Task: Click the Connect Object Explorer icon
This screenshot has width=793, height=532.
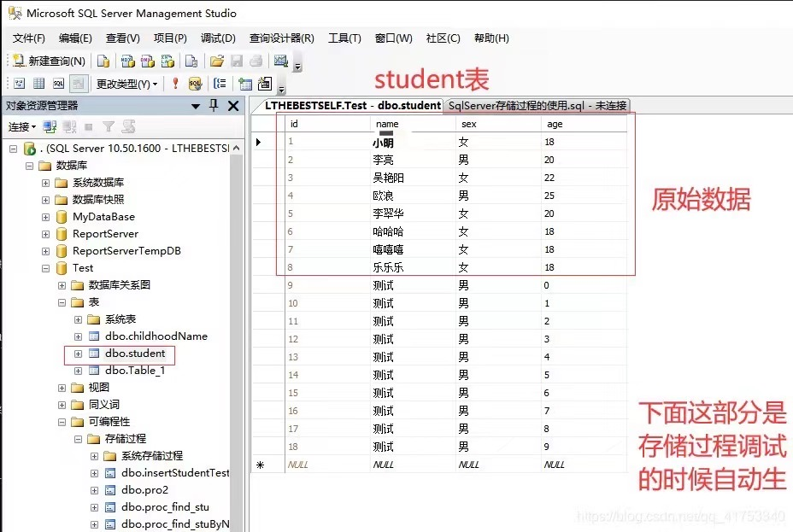Action: click(49, 127)
